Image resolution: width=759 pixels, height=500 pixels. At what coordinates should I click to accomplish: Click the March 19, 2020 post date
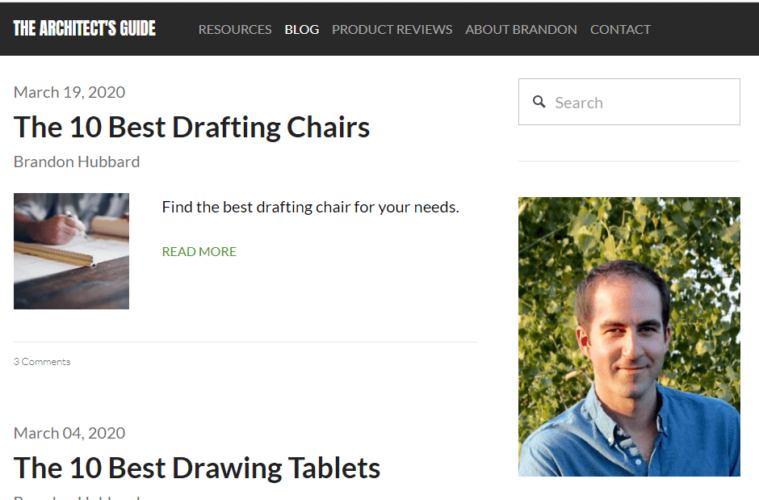click(x=69, y=92)
